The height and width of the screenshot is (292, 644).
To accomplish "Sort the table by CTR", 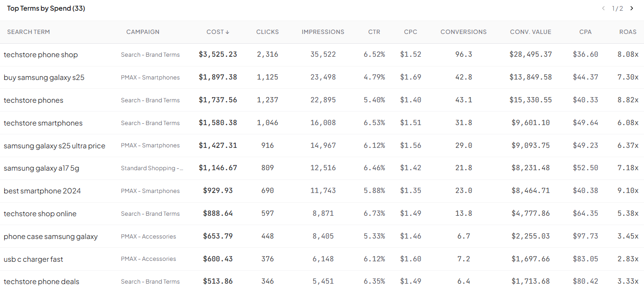I will (374, 32).
